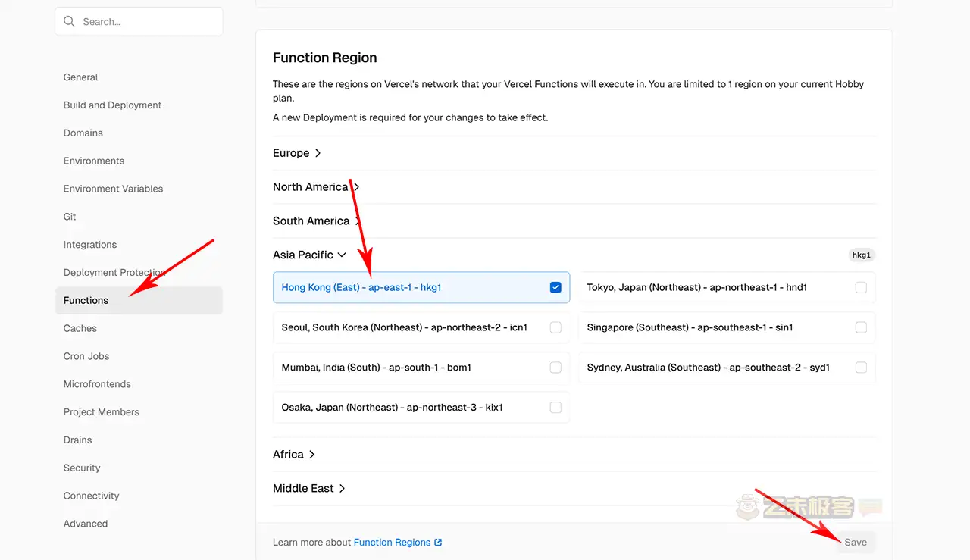This screenshot has height=560, width=970.
Task: Expand the Europe region group
Action: tap(297, 153)
